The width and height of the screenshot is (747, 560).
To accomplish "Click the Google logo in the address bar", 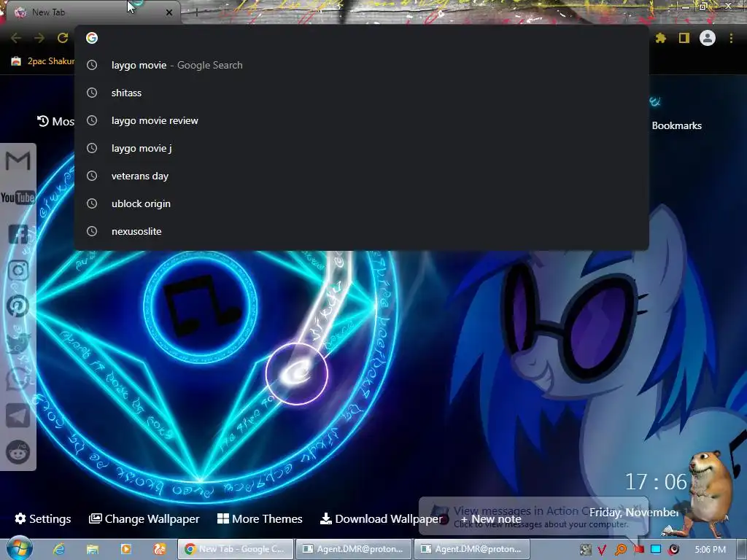I will 92,38.
